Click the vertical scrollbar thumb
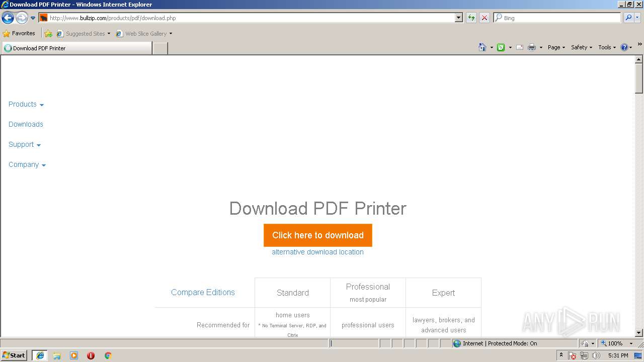 pyautogui.click(x=639, y=78)
